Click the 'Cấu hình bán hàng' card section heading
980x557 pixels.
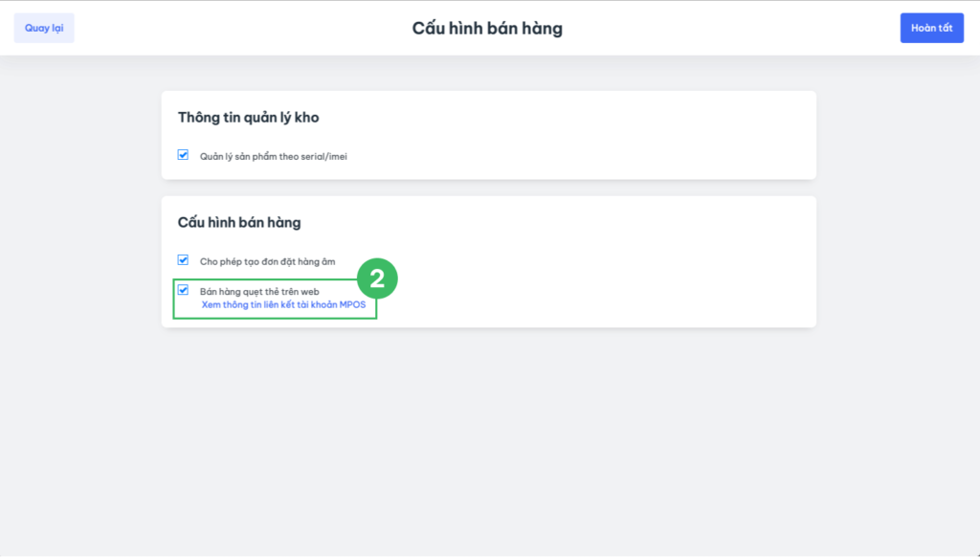tap(239, 222)
